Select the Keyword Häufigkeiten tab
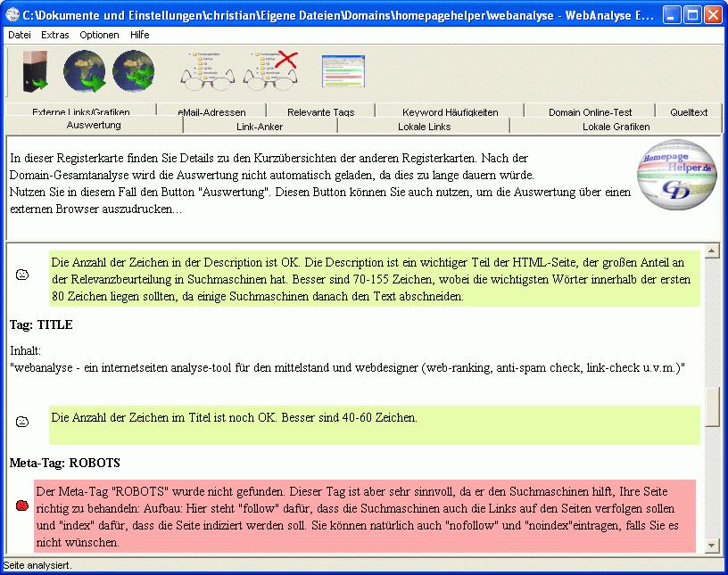Viewport: 728px width, 575px height. click(x=450, y=112)
